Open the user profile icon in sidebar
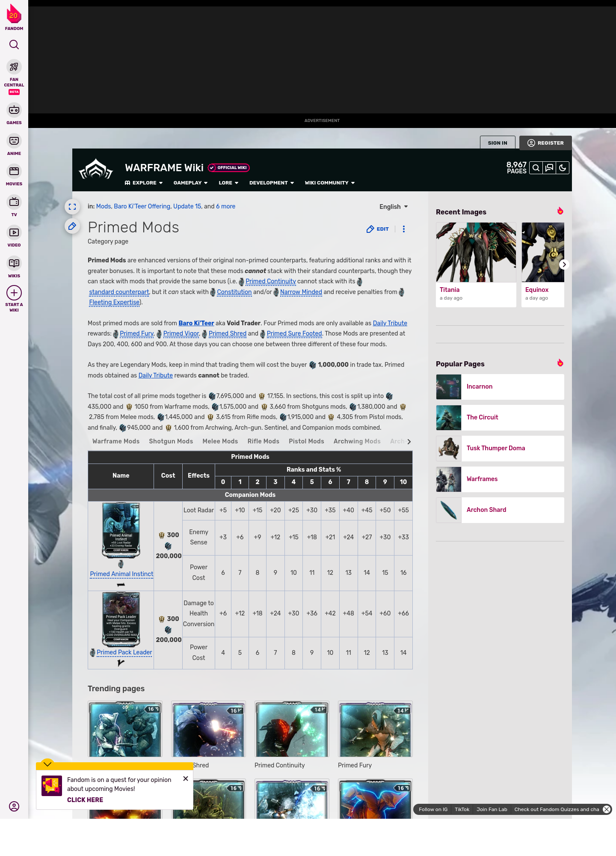Image resolution: width=616 pixels, height=856 pixels. tap(14, 806)
